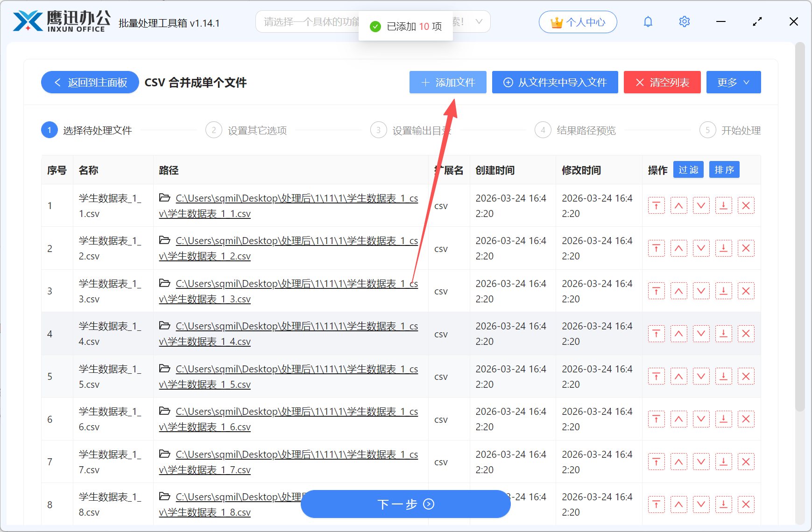The width and height of the screenshot is (812, 532).
Task: Click the function search input field
Action: coord(304,21)
